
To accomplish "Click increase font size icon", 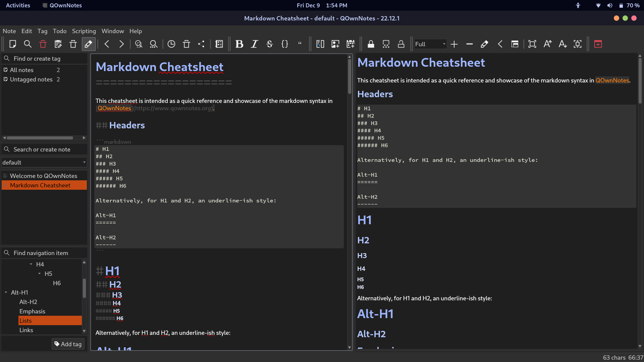I will pyautogui.click(x=547, y=44).
